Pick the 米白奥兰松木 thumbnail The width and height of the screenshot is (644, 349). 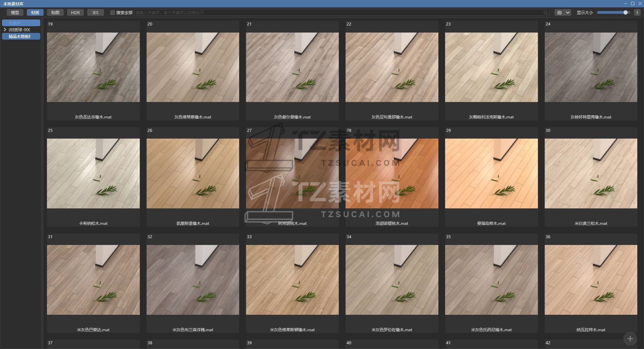[591, 173]
